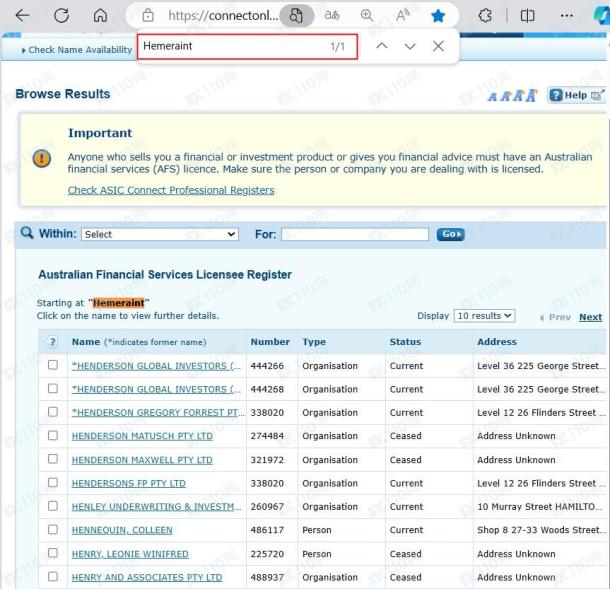Open the Copilot sidebar icon
This screenshot has height=589, width=610.
point(602,16)
